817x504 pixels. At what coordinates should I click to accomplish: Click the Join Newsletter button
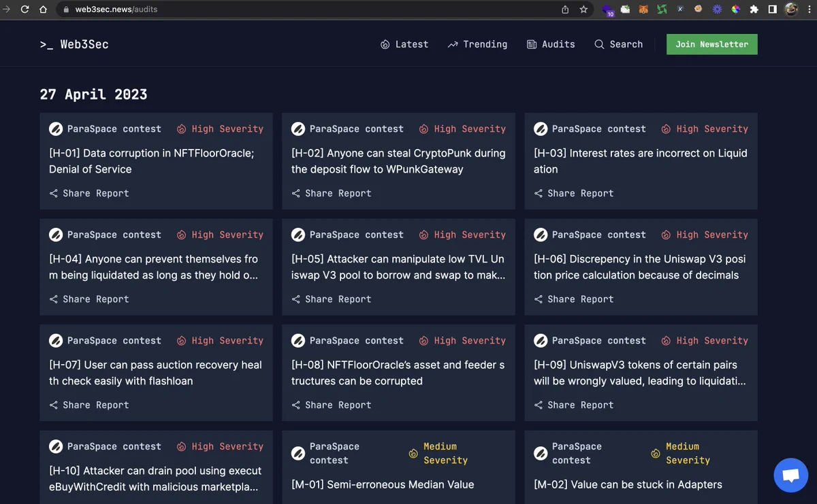pos(711,44)
